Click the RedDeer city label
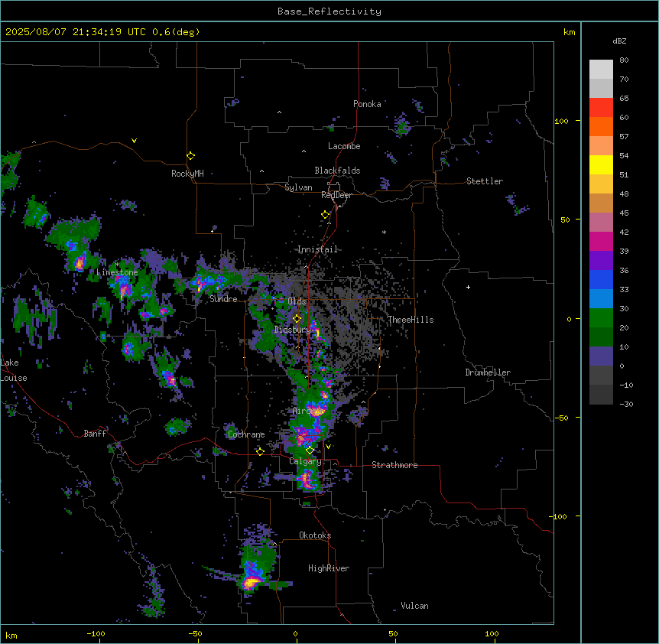The image size is (659, 644). coord(336,195)
